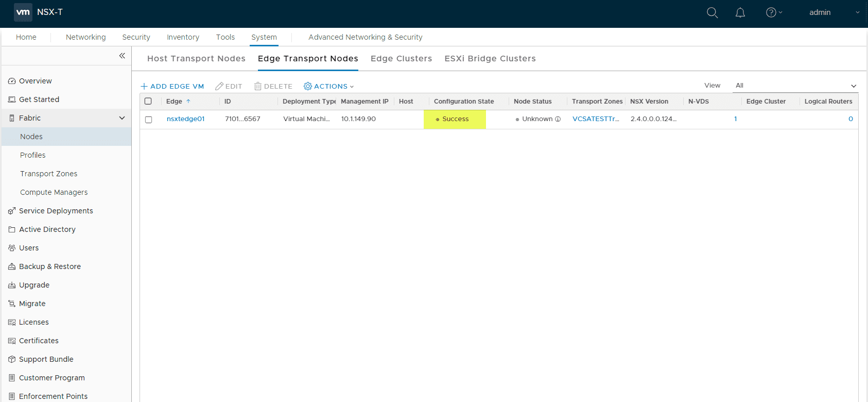This screenshot has height=402, width=868.
Task: Click the Backup & Restore icon
Action: click(12, 266)
